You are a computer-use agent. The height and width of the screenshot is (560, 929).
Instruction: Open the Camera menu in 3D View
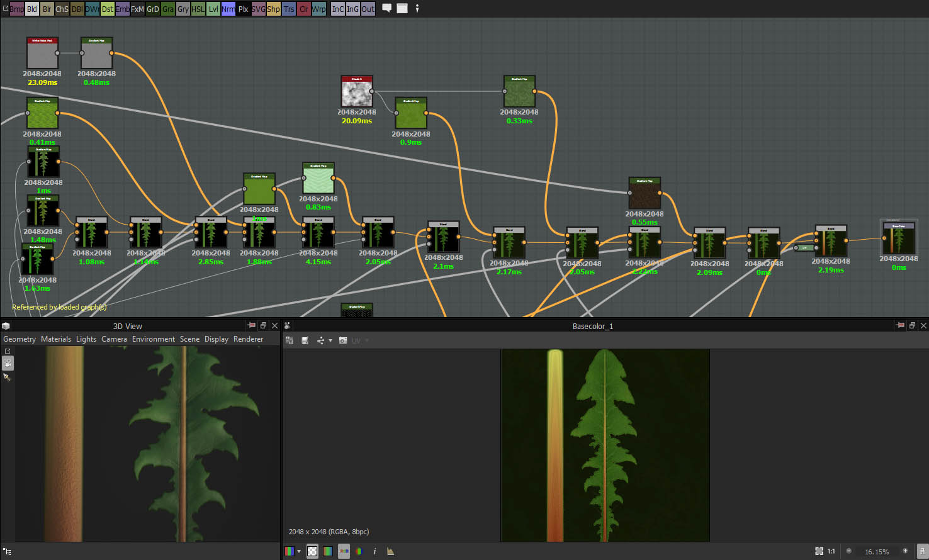click(114, 339)
